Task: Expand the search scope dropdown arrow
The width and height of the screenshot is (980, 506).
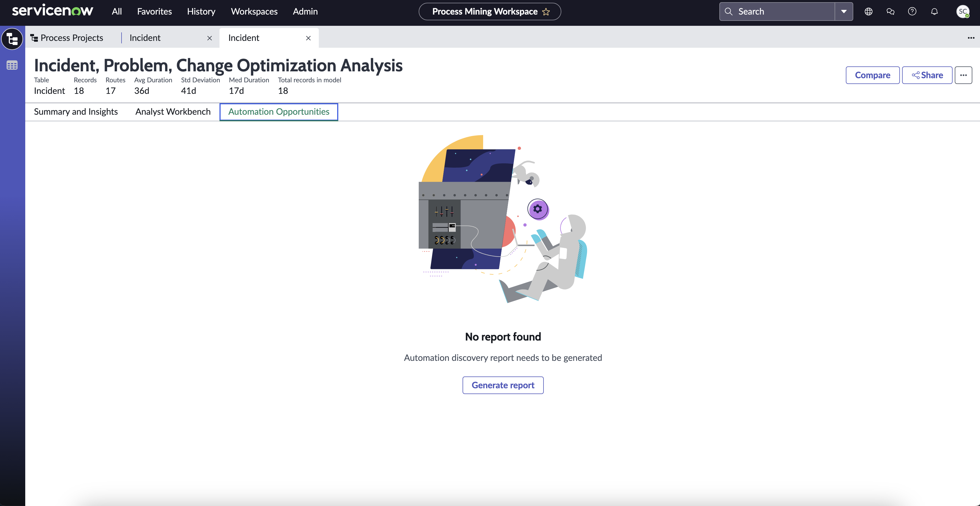Action: (x=844, y=12)
